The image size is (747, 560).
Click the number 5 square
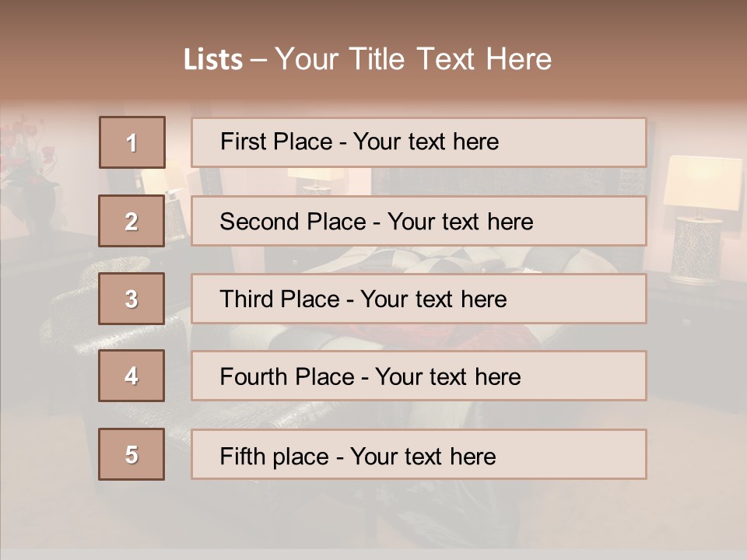(132, 454)
